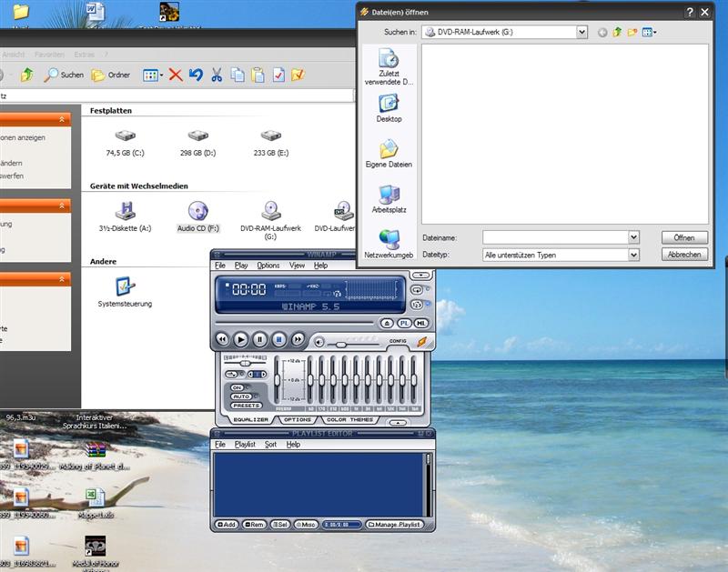Click the Winamp eject/open file button

point(387,323)
